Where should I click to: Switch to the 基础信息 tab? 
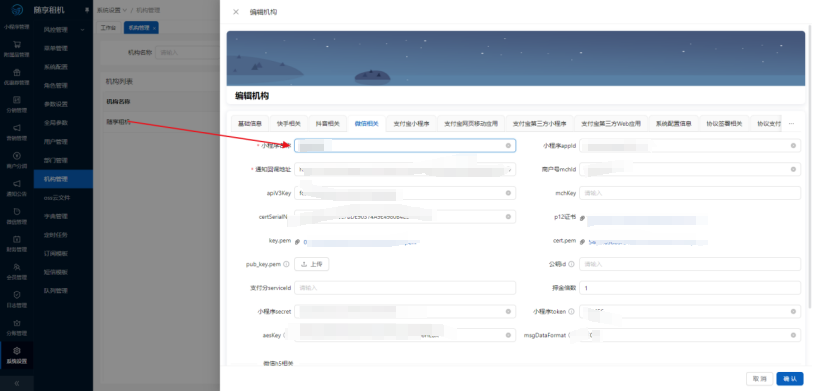249,124
